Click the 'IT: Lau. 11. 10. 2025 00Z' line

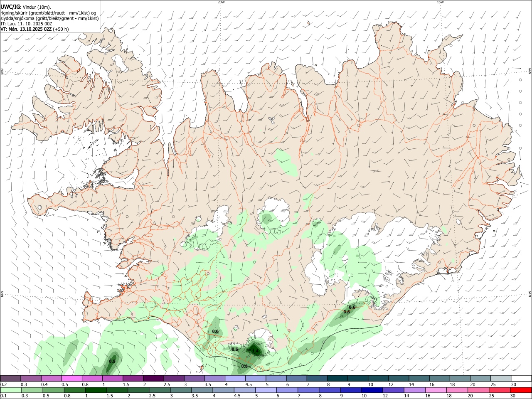click(x=26, y=24)
